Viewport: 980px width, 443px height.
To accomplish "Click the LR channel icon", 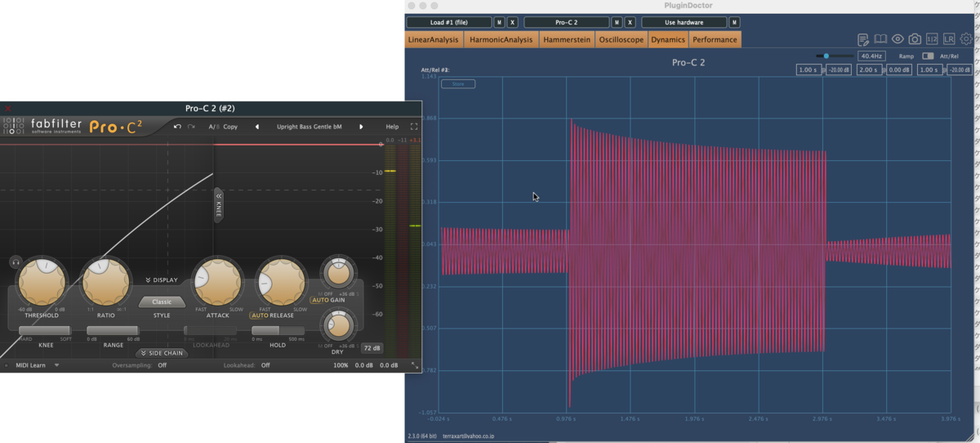I will point(949,39).
